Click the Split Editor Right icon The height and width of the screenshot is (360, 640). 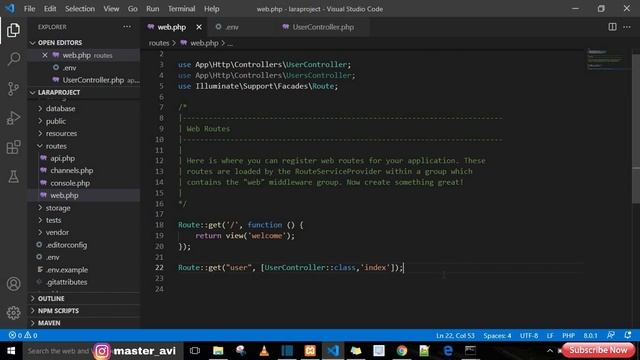click(612, 27)
